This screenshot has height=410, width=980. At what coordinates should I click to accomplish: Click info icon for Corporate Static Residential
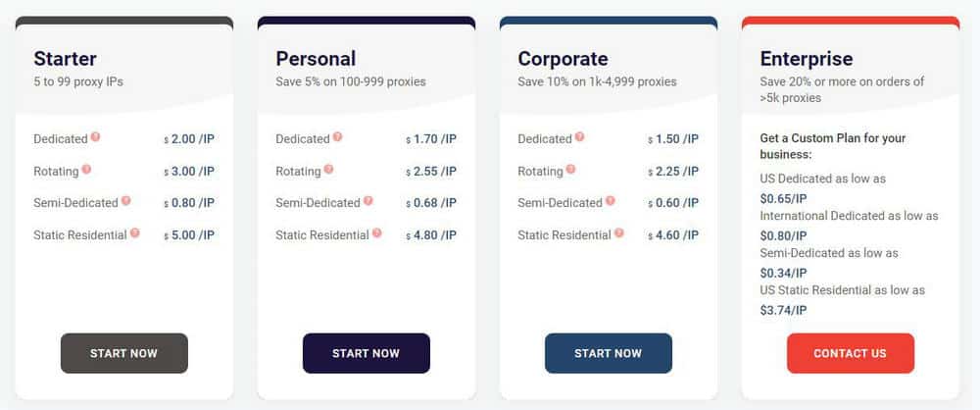[x=619, y=233]
